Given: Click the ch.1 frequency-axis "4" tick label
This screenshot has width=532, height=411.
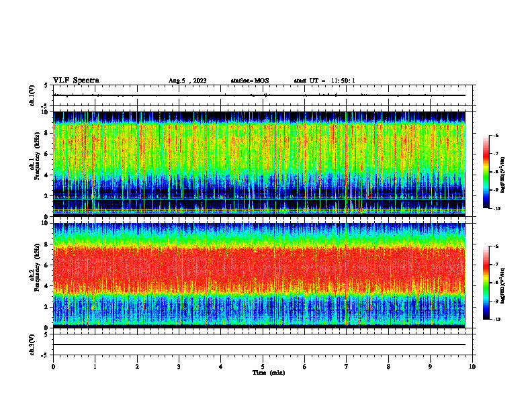Looking at the screenshot, I should click(47, 175).
